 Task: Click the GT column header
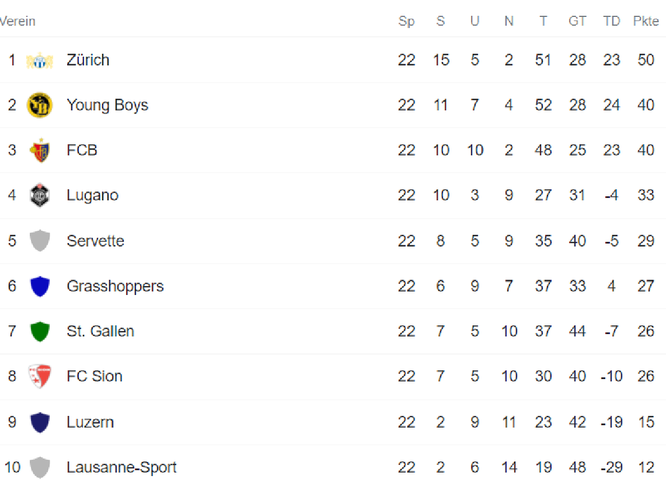pyautogui.click(x=577, y=21)
